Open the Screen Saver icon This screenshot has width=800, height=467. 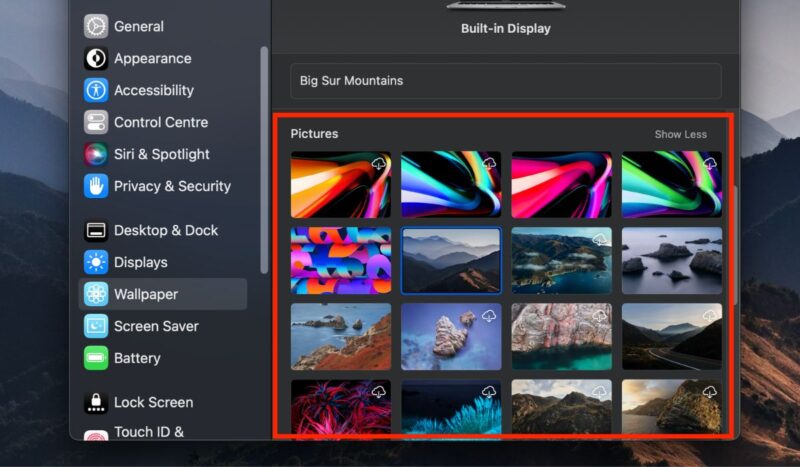click(96, 326)
